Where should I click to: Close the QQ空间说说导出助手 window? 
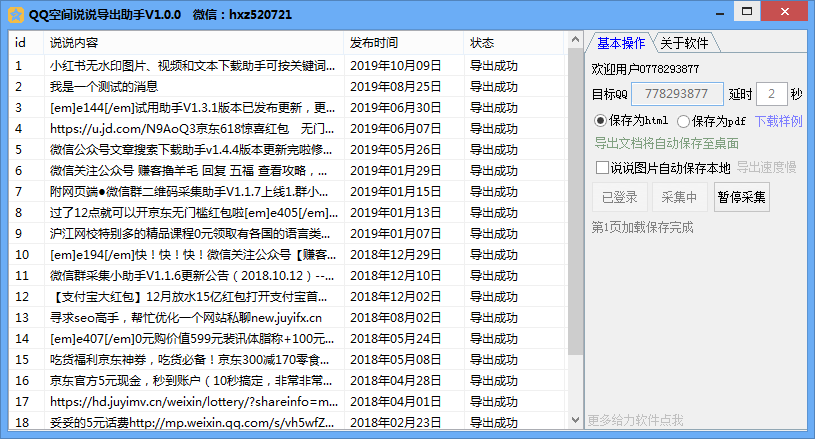(785, 11)
